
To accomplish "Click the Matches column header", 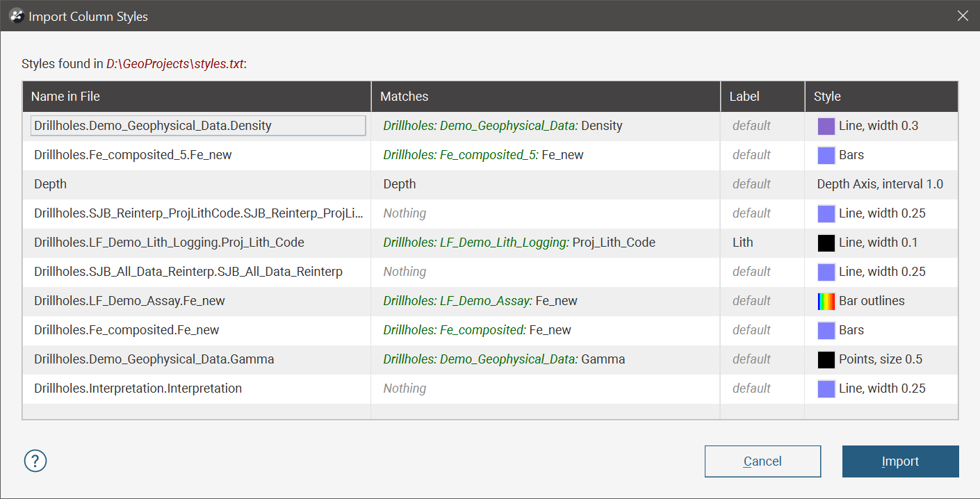I will (546, 97).
